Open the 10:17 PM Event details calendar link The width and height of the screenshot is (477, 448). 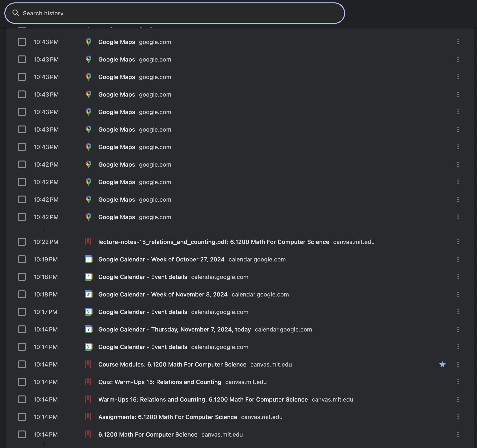(143, 312)
